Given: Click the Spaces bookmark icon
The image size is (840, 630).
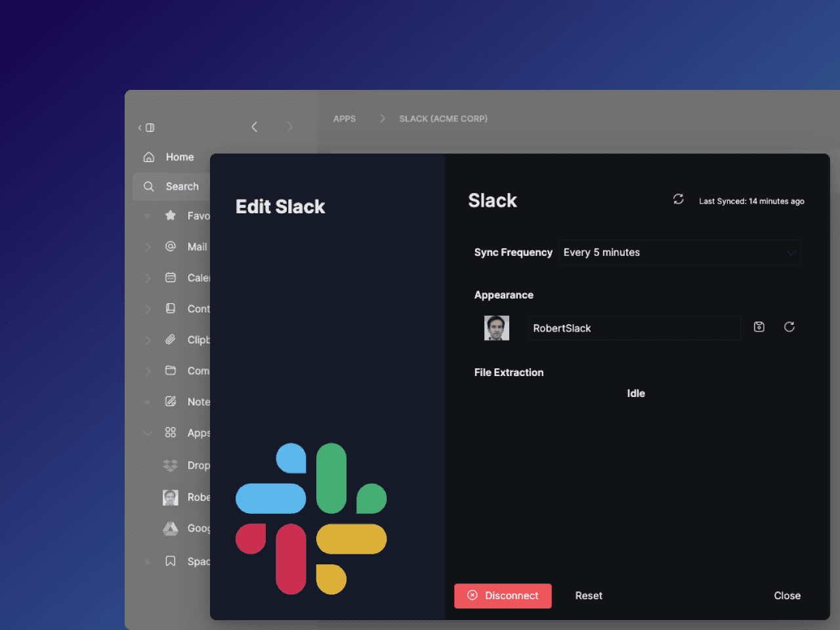Looking at the screenshot, I should tap(171, 561).
